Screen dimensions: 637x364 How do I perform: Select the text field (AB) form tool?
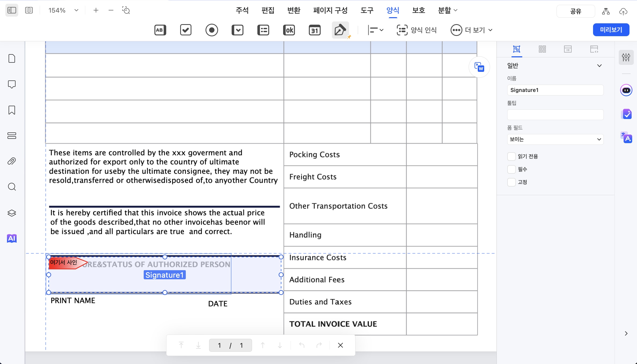160,30
